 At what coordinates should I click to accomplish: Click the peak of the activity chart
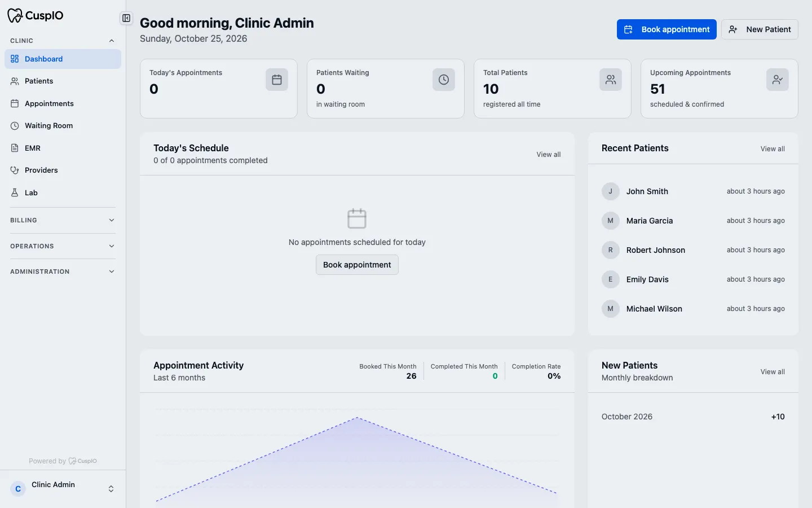(357, 418)
